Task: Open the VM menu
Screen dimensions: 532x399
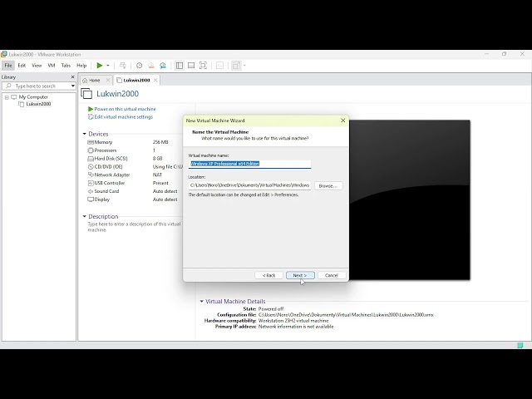Action: [x=52, y=66]
